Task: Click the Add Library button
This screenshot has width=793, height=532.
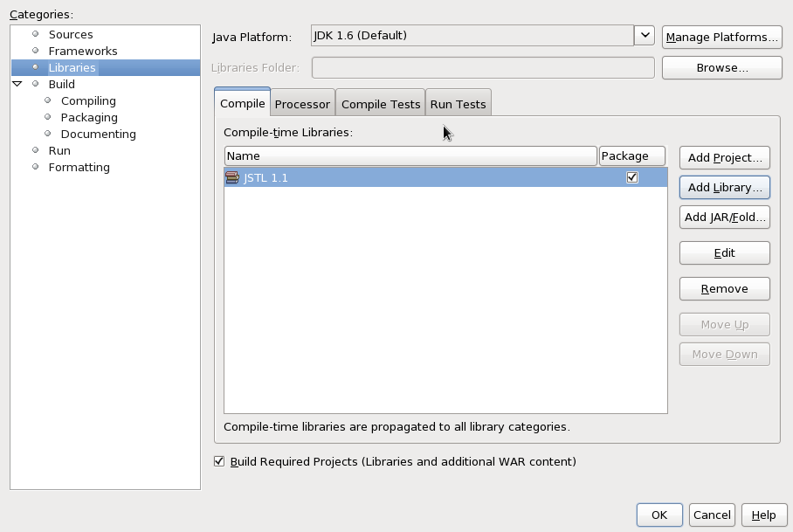Action: point(725,188)
